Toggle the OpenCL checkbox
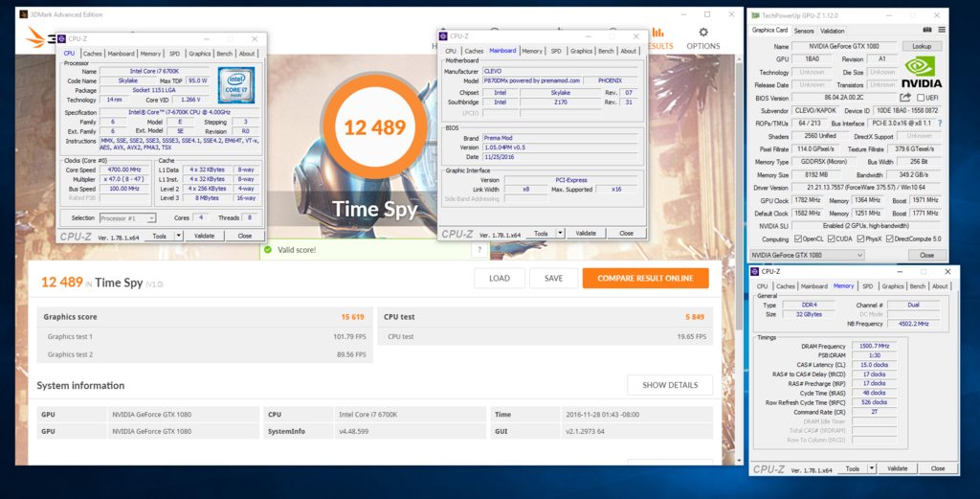Image resolution: width=980 pixels, height=499 pixels. 797,238
